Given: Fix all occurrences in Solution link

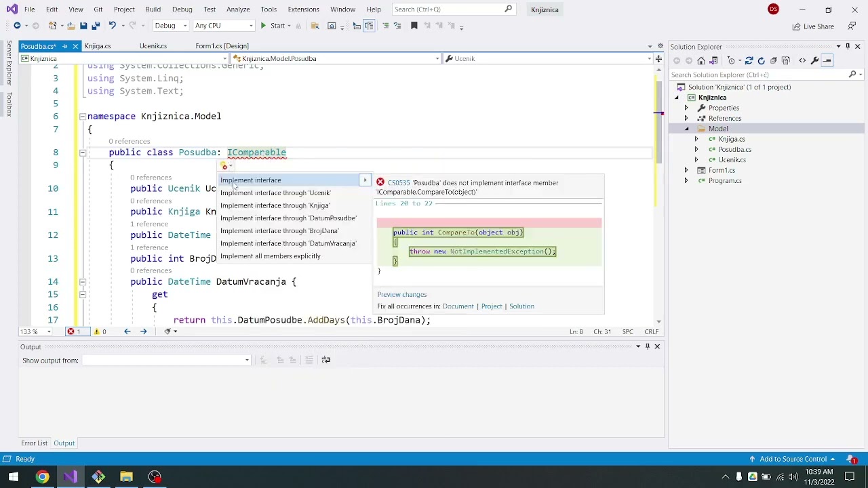Looking at the screenshot, I should pyautogui.click(x=521, y=306).
